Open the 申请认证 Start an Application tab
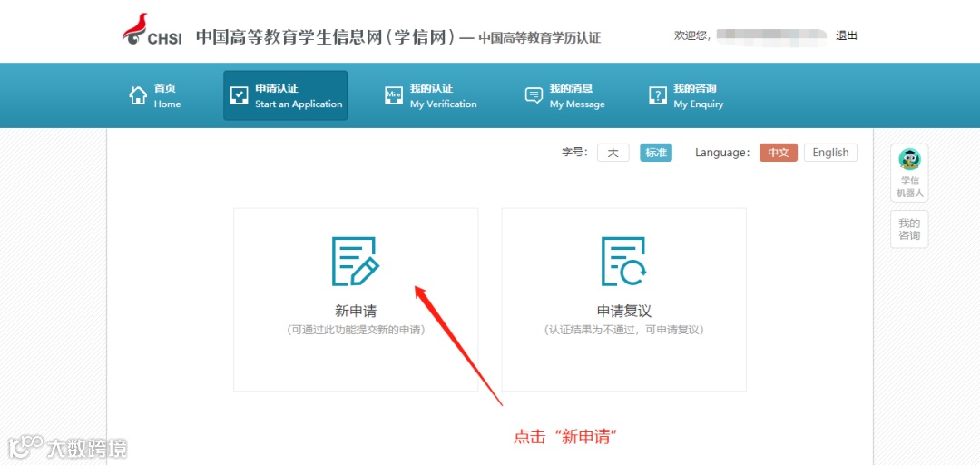Viewport: 980px width, 466px height. click(285, 95)
